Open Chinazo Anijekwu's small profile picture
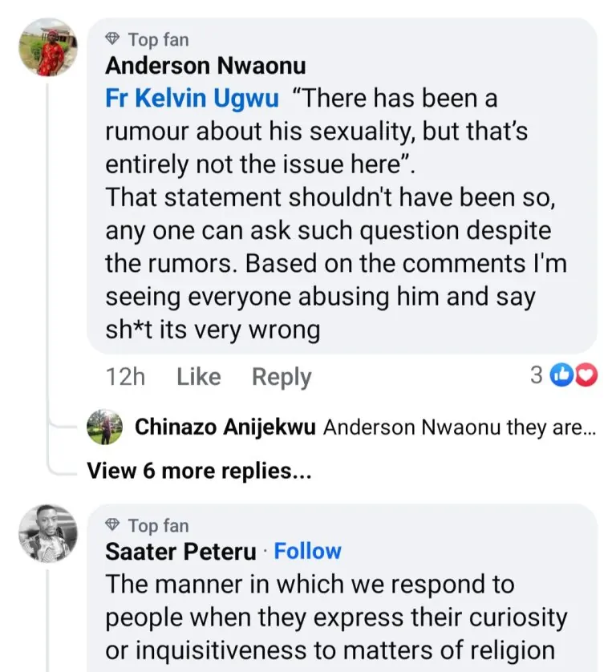The height and width of the screenshot is (672, 616). pyautogui.click(x=104, y=427)
